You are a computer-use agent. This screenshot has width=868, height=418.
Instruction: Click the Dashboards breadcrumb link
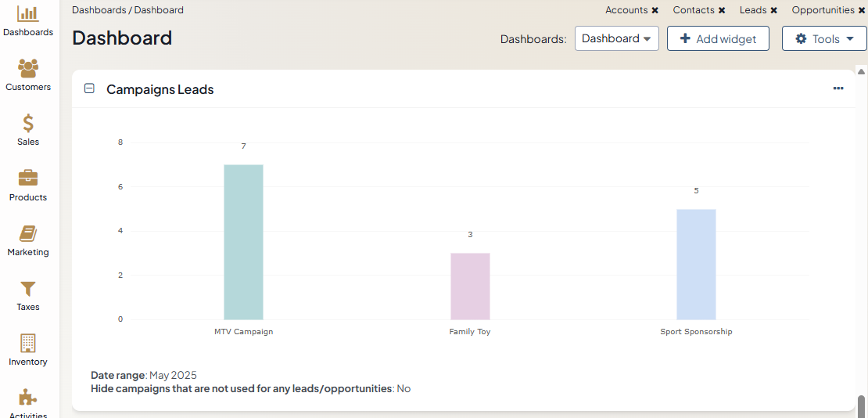pos(99,10)
